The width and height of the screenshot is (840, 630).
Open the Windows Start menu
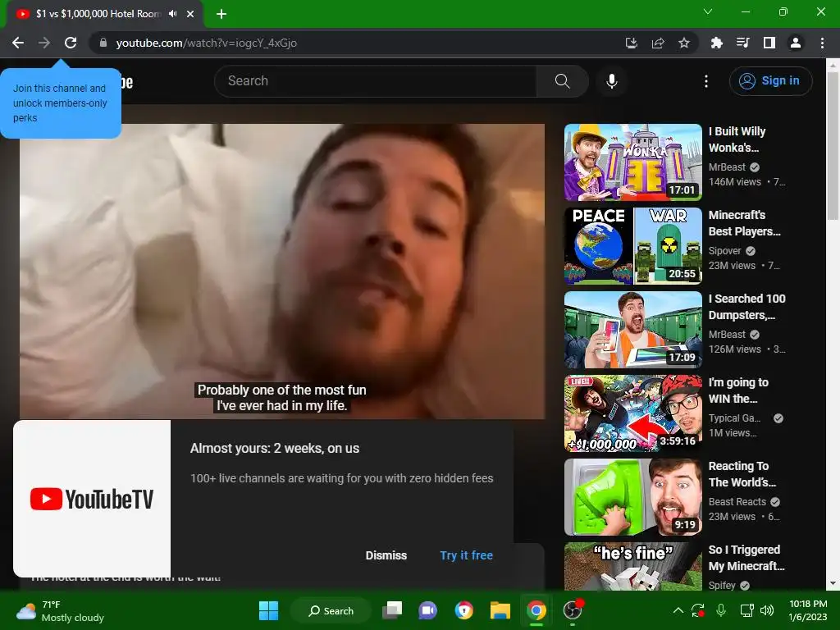coord(268,610)
